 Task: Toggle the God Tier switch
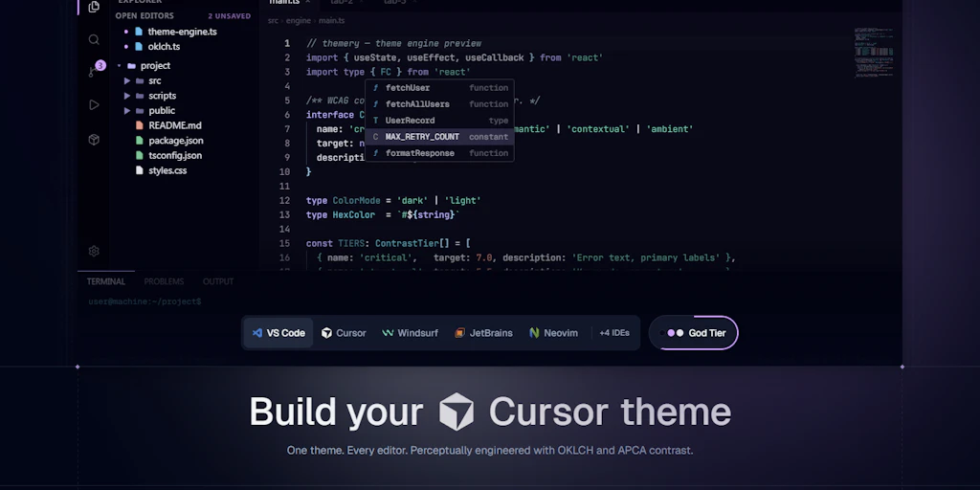(694, 333)
